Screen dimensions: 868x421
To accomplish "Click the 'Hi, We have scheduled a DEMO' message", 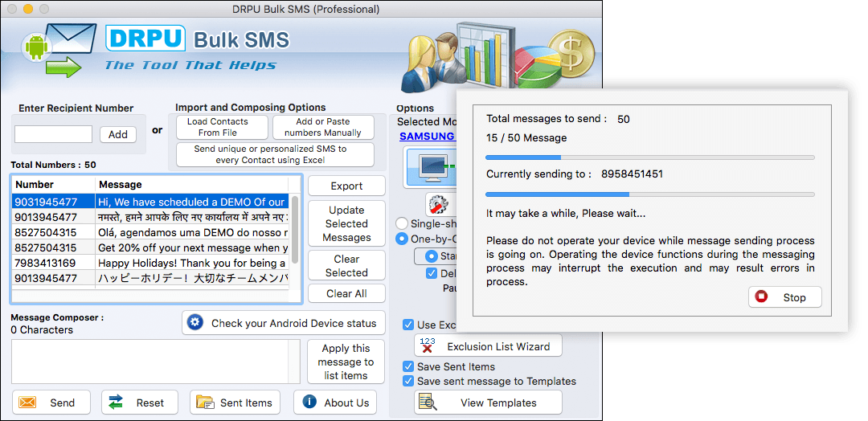I will [191, 202].
